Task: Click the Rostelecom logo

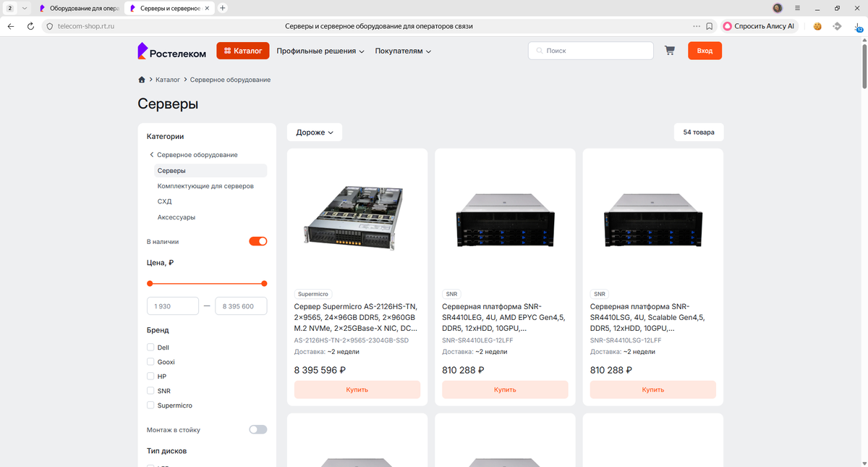Action: click(x=172, y=51)
